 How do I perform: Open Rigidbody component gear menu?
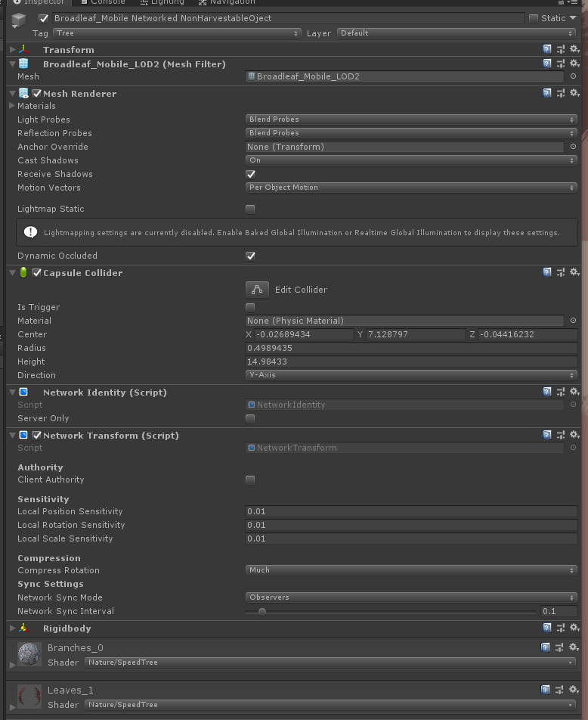(574, 628)
